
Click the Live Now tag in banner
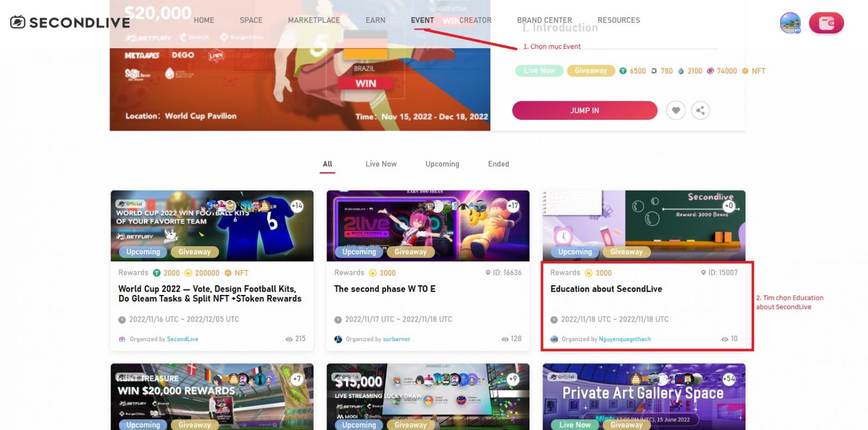(x=539, y=71)
